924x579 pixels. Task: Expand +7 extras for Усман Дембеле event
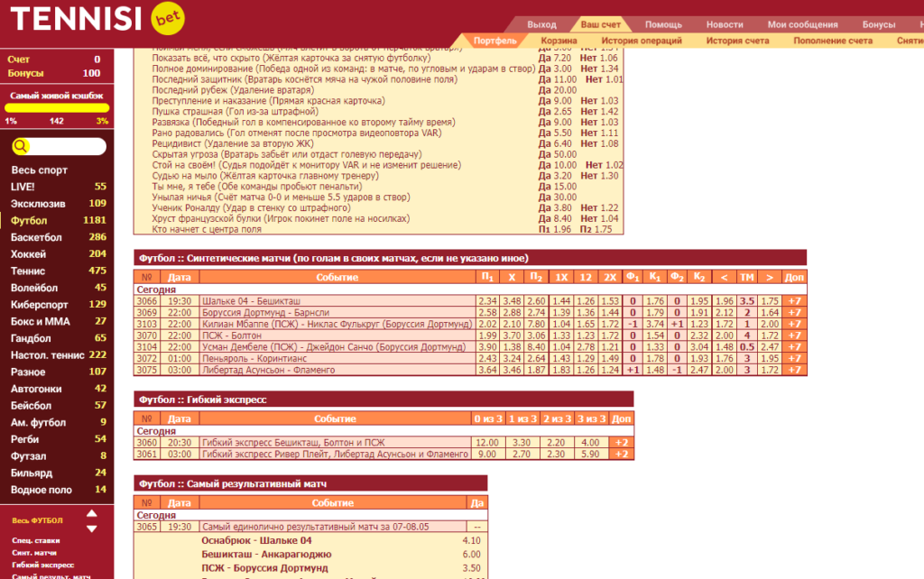click(x=794, y=347)
